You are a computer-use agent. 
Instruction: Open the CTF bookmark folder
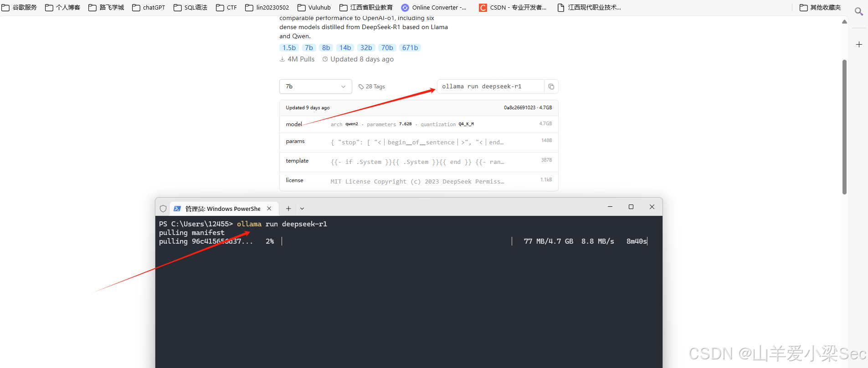pos(226,7)
